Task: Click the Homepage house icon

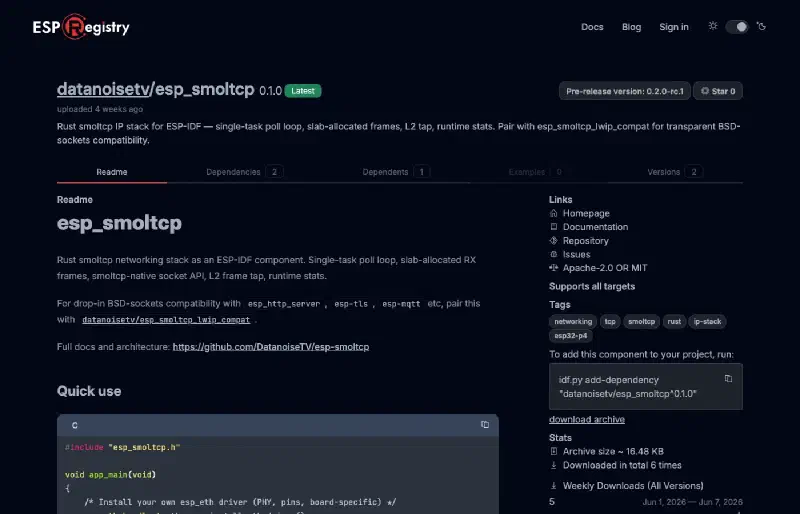Action: tap(554, 213)
